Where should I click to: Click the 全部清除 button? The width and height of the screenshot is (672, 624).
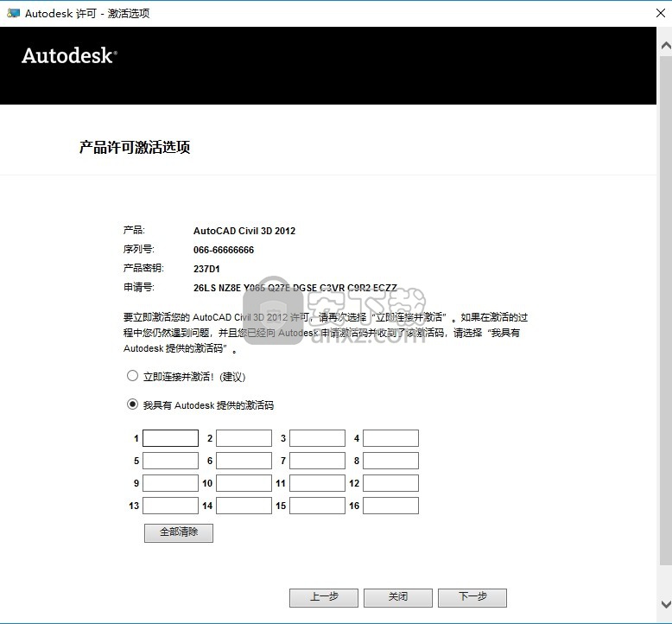pos(179,532)
